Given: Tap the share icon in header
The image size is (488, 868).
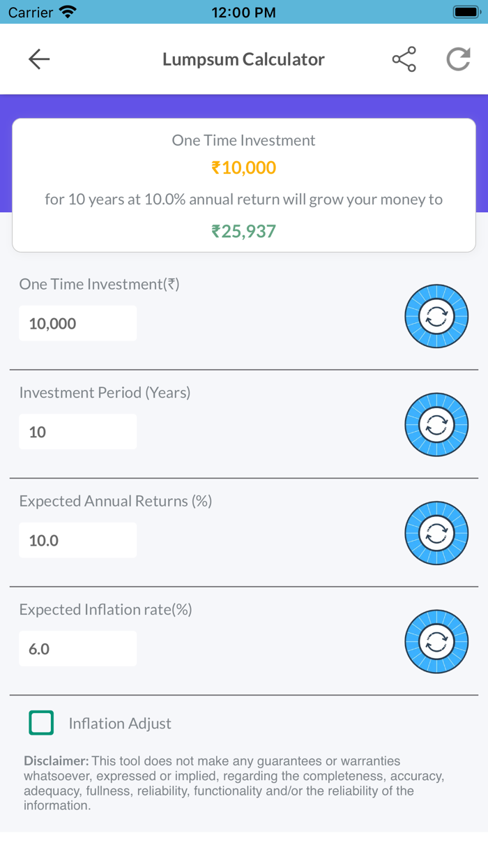Looking at the screenshot, I should tap(404, 59).
